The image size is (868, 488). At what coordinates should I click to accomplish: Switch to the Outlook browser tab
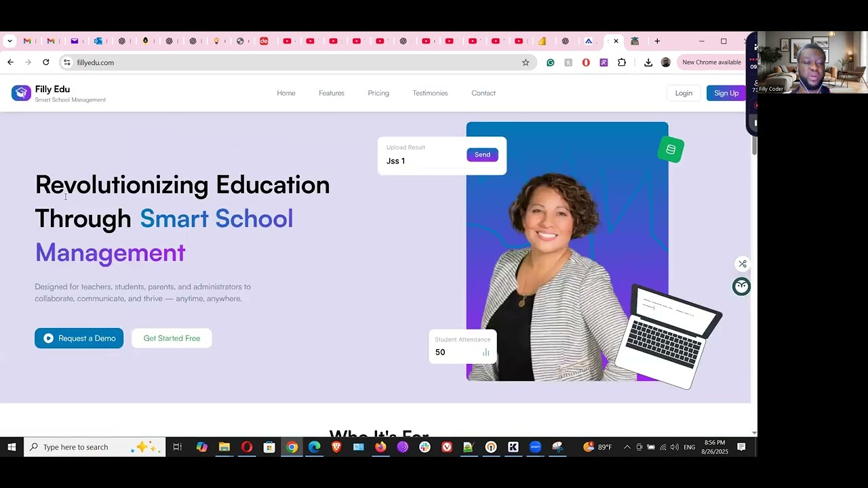point(98,41)
